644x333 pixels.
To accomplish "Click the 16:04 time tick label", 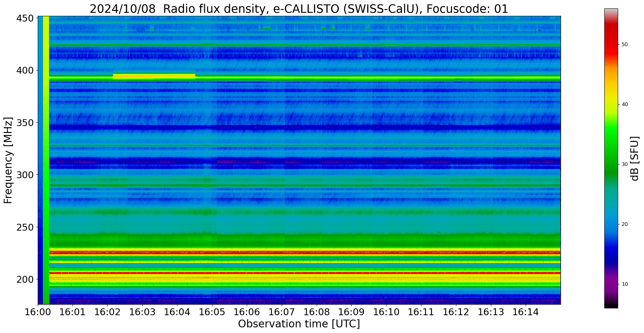I will click(x=177, y=312).
